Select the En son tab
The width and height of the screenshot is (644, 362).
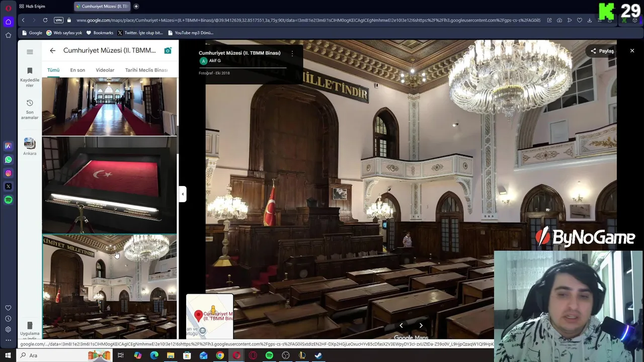tap(77, 70)
